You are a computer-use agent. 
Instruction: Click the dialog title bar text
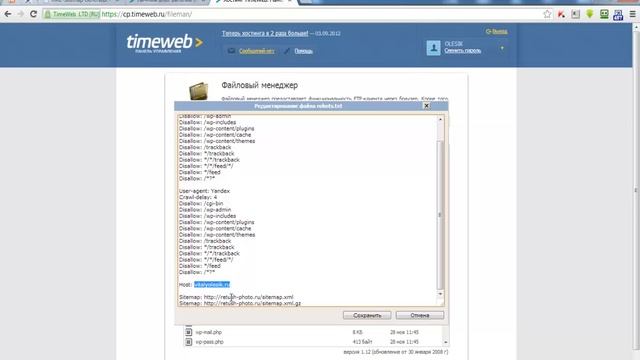(x=298, y=106)
